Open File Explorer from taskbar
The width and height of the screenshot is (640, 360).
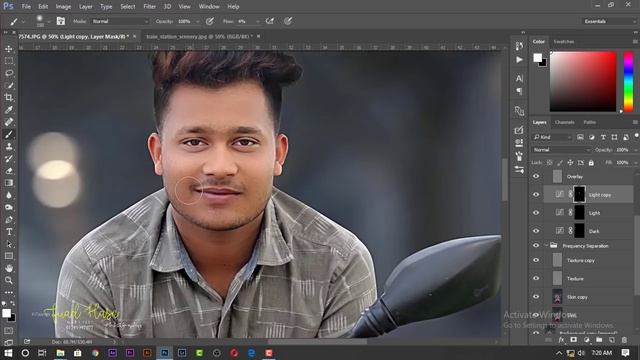pos(60,353)
